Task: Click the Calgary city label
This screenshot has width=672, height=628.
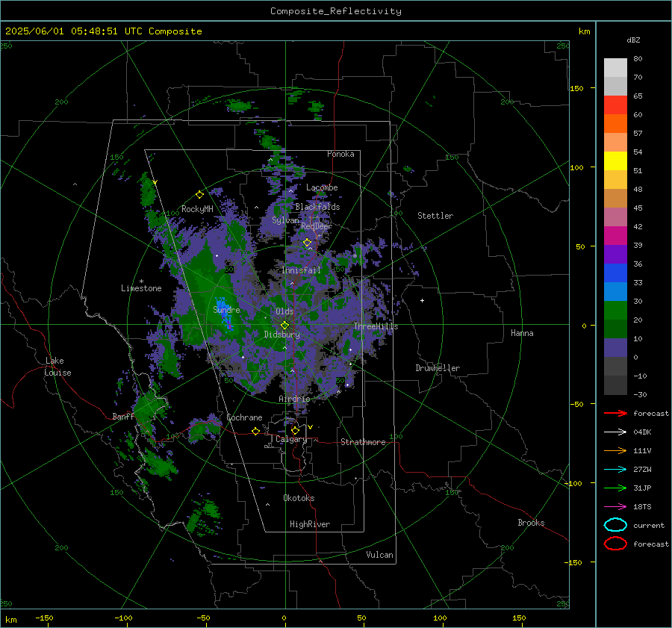Action: coord(291,439)
